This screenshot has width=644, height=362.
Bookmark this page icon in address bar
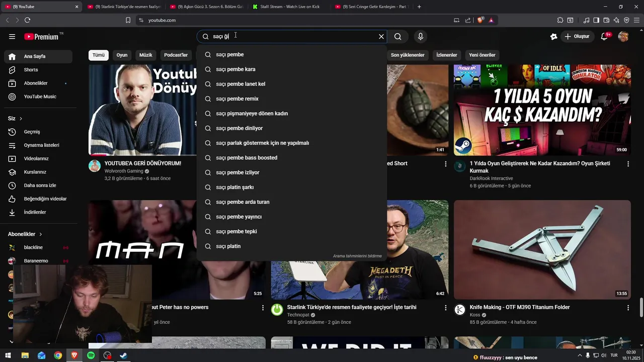point(128,20)
